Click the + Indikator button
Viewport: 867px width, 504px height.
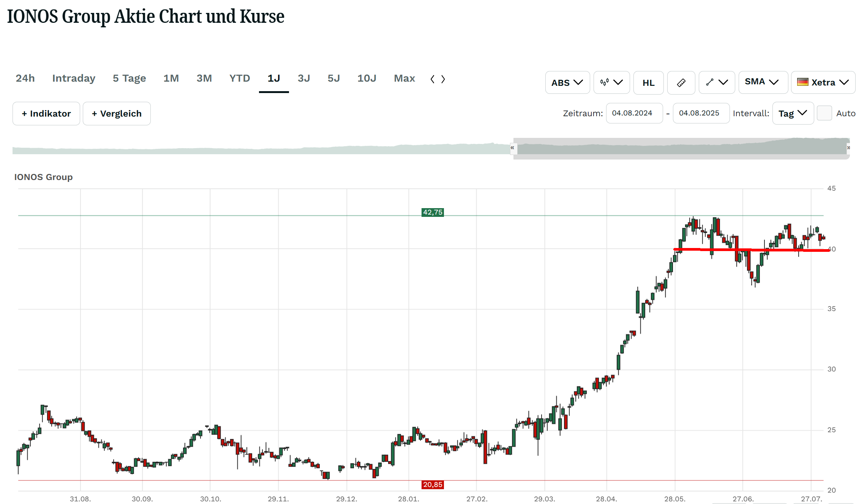46,114
